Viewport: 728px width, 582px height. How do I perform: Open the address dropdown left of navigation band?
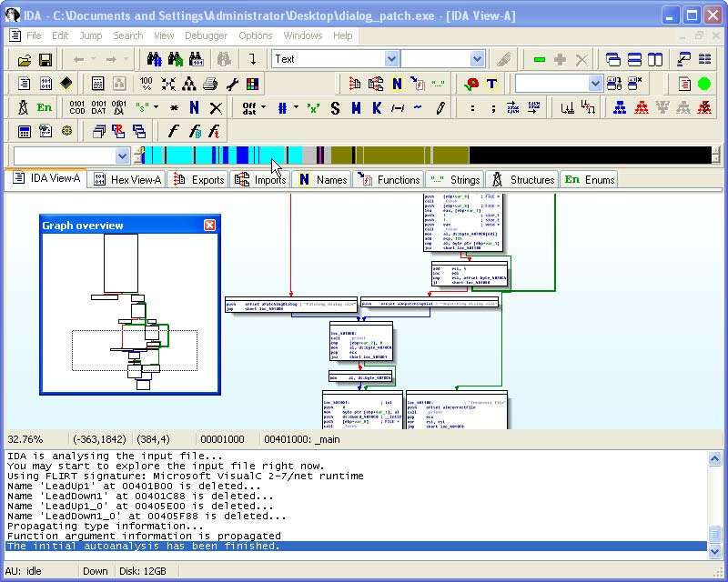(122, 156)
